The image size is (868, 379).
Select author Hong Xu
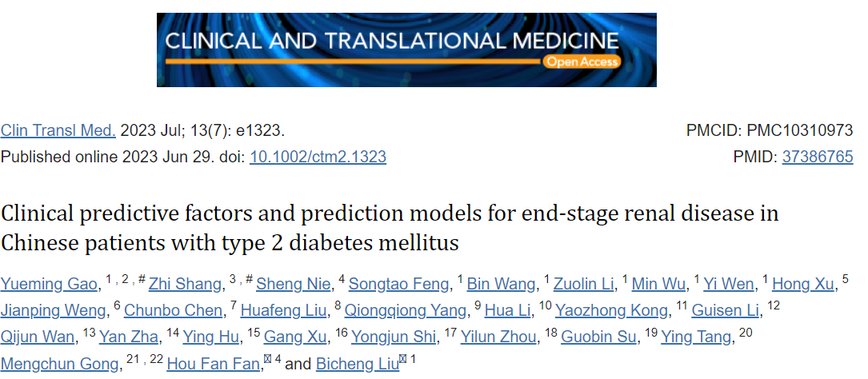(x=802, y=285)
